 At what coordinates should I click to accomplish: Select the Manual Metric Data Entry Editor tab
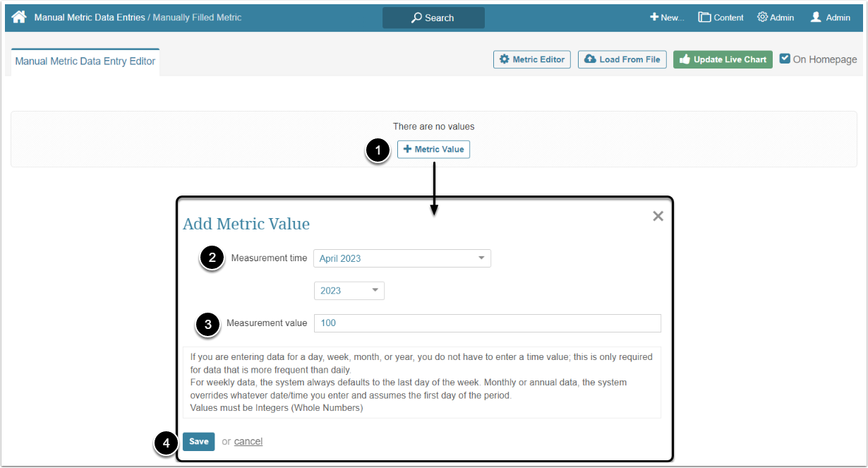tap(85, 61)
